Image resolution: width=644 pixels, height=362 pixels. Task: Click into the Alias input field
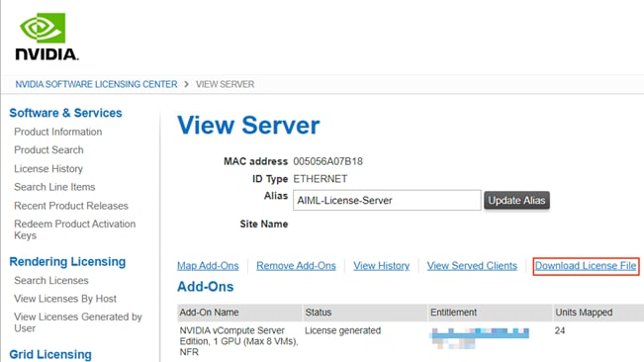point(387,201)
